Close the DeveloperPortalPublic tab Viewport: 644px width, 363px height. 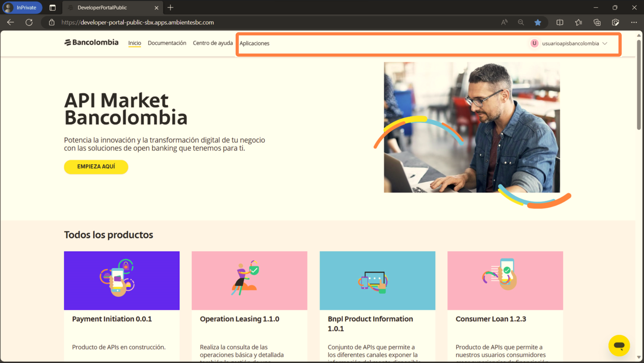156,7
